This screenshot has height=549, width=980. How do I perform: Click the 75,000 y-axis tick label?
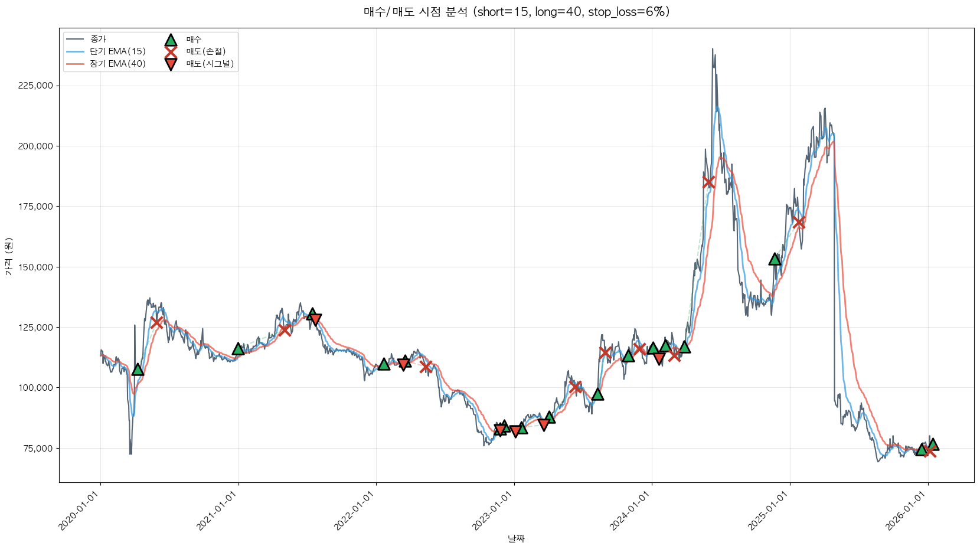38,448
